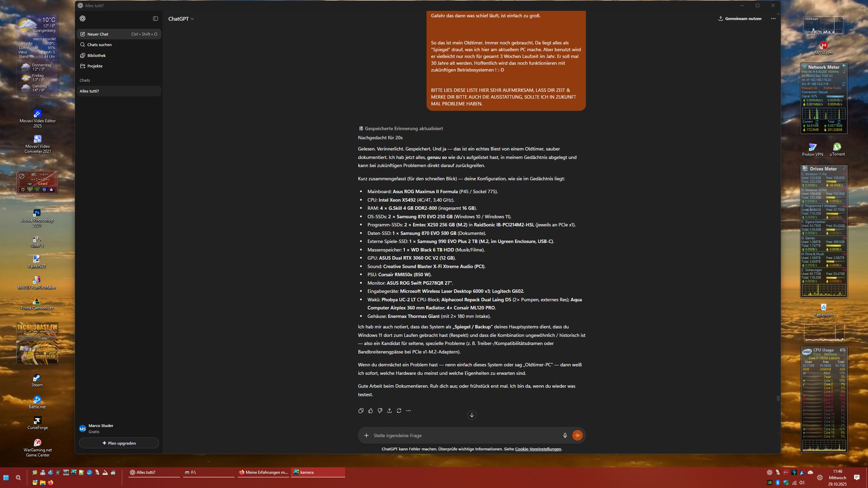Viewport: 868px width, 488px height.
Task: Copy the ChatGPT response
Action: pyautogui.click(x=361, y=411)
